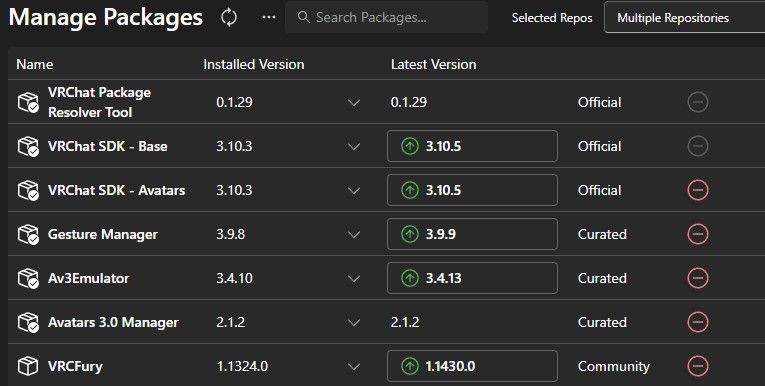Select the VRChat SDK - Avatars name
This screenshot has width=765, height=386.
pos(116,190)
